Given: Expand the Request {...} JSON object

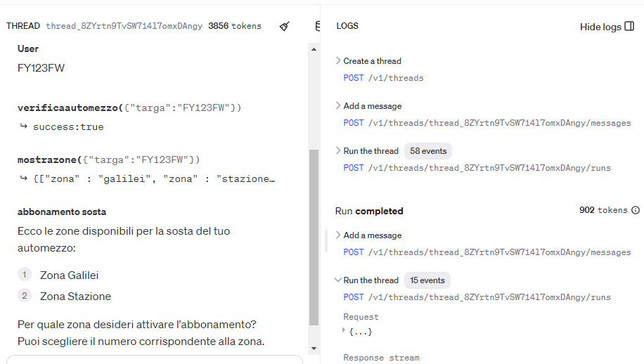Looking at the screenshot, I should [346, 330].
